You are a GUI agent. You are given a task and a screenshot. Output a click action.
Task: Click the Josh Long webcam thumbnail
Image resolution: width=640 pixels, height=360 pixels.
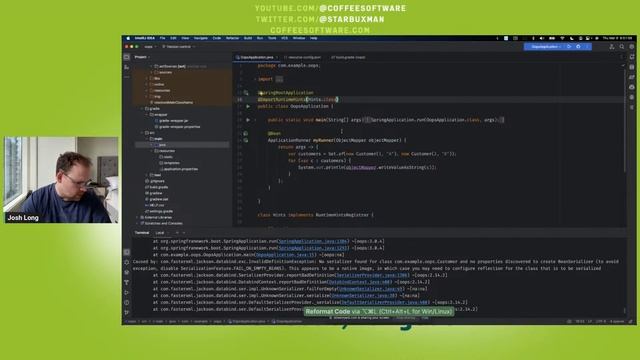(x=61, y=180)
